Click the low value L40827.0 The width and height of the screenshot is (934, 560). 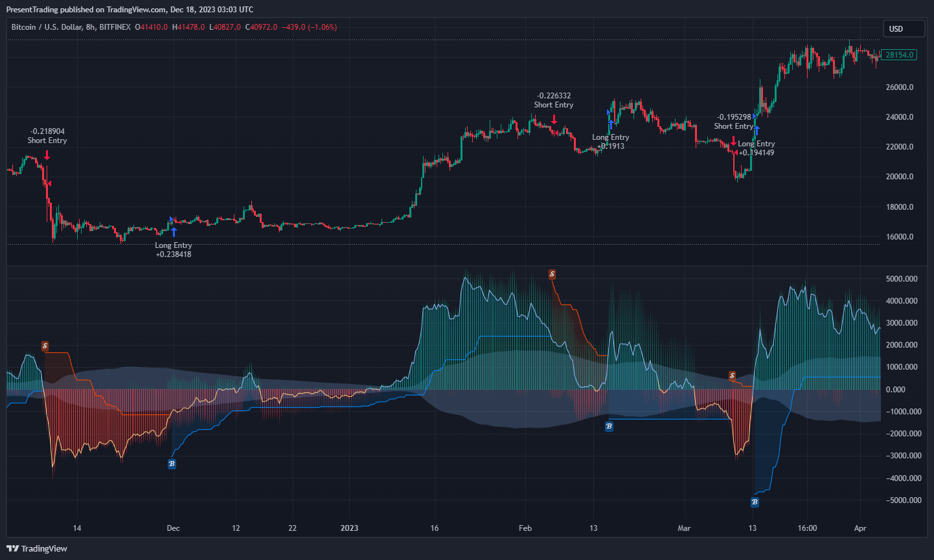click(225, 27)
